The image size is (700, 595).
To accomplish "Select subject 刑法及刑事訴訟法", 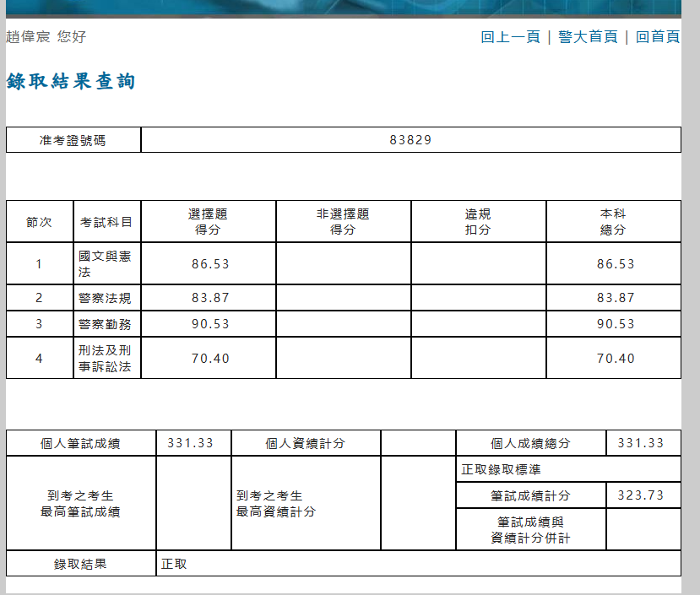I will coord(105,359).
